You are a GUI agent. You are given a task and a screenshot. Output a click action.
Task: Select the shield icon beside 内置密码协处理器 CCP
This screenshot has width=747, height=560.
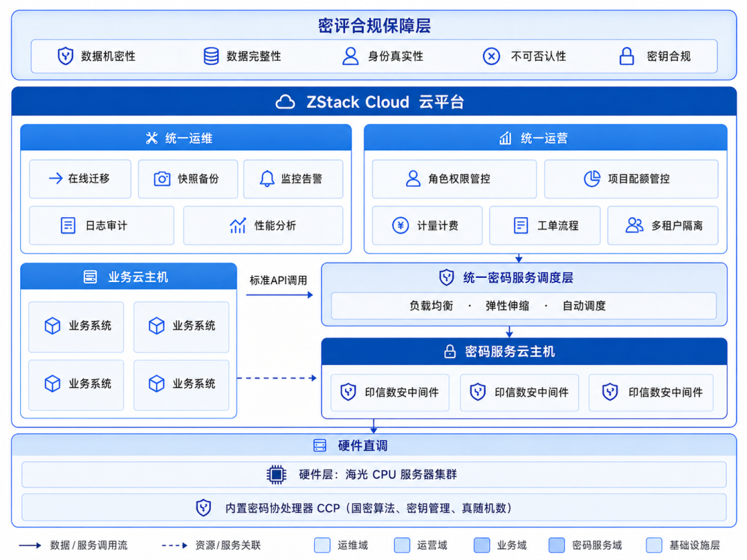point(203,508)
